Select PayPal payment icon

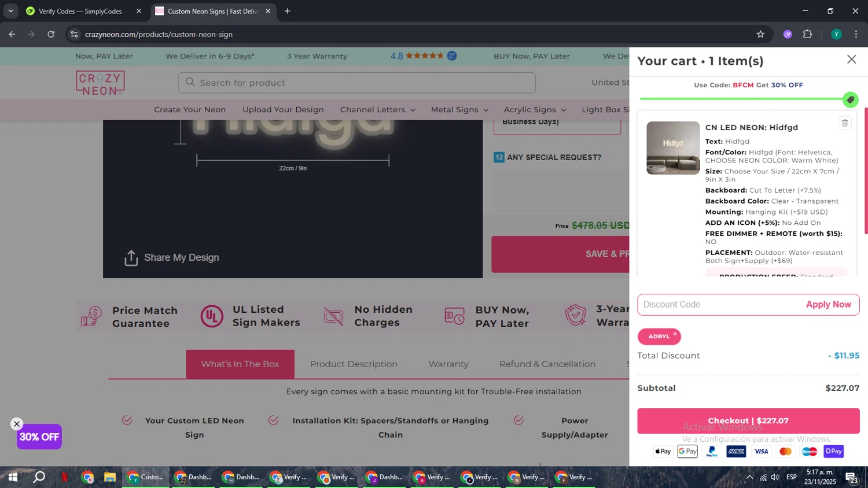712,452
